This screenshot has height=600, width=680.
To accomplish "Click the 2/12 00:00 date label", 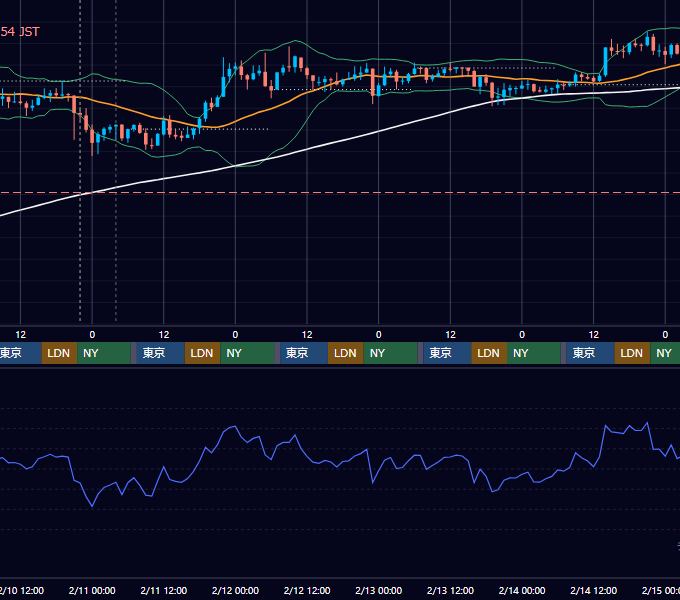I will [x=235, y=590].
